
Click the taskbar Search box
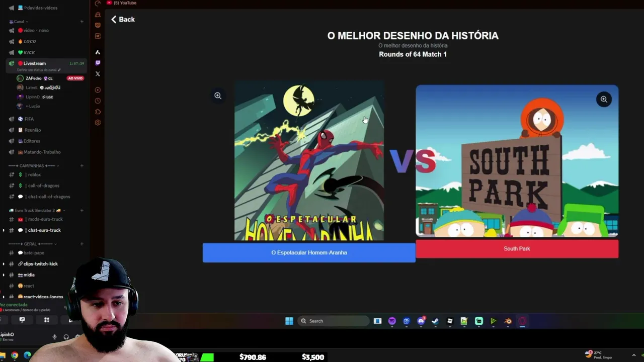coord(334,321)
